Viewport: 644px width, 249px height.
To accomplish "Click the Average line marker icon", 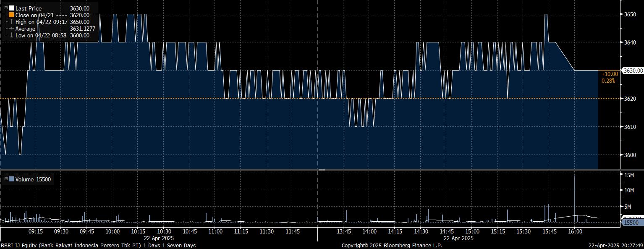I will point(11,29).
